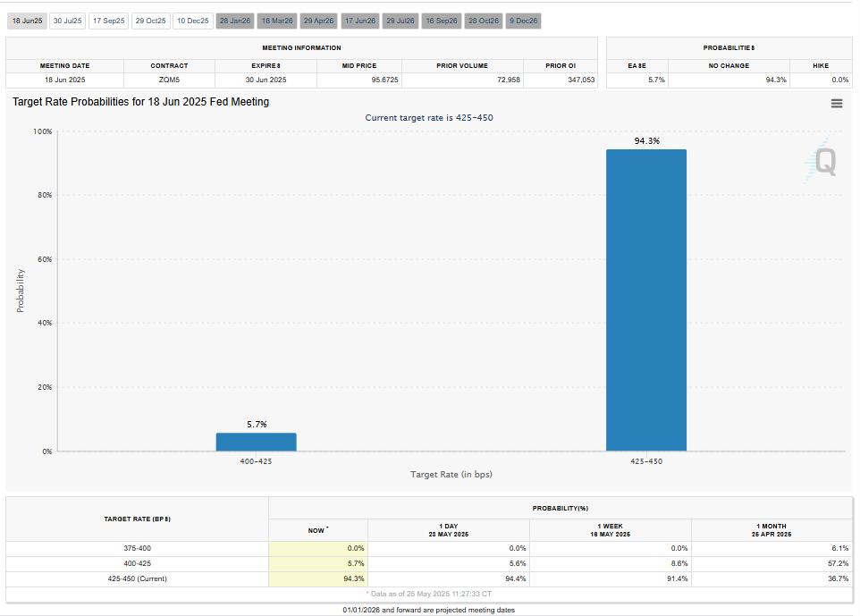Select the 425-450 (Current) table row

(136, 578)
